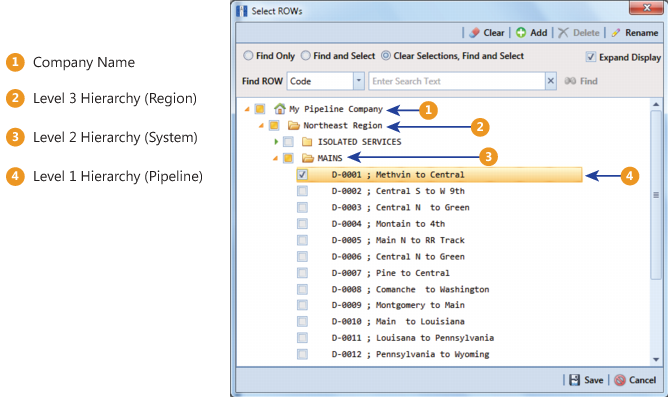Viewport: 669px width, 398px height.
Task: Click the Find binoculars icon
Action: pyautogui.click(x=570, y=81)
